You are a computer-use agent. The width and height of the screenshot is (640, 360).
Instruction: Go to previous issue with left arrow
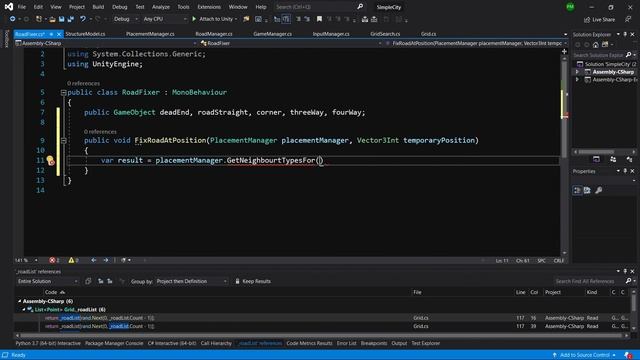pos(94,260)
